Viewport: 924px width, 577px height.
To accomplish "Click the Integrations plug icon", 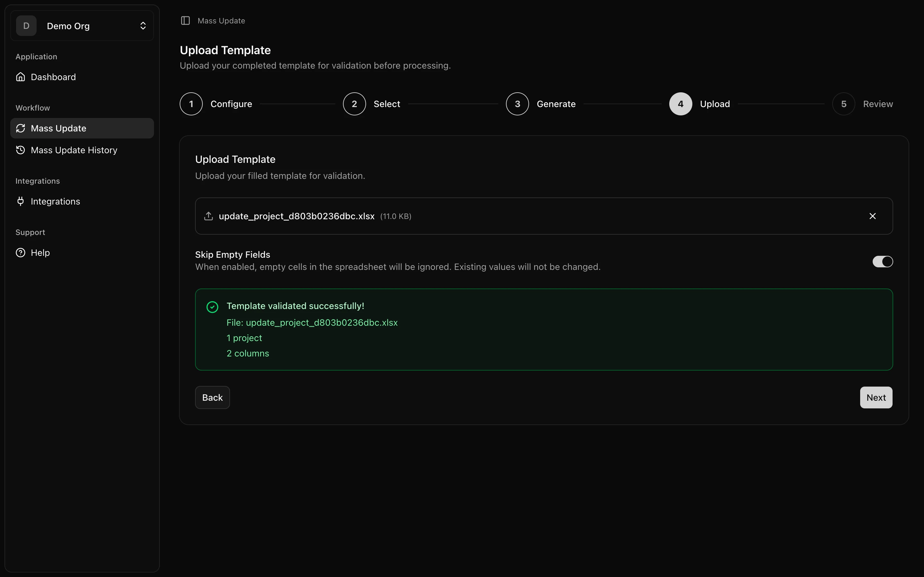I will point(21,201).
